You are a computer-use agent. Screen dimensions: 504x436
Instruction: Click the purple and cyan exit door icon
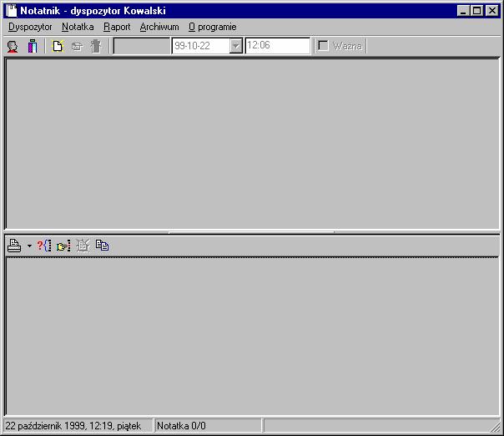[33, 46]
